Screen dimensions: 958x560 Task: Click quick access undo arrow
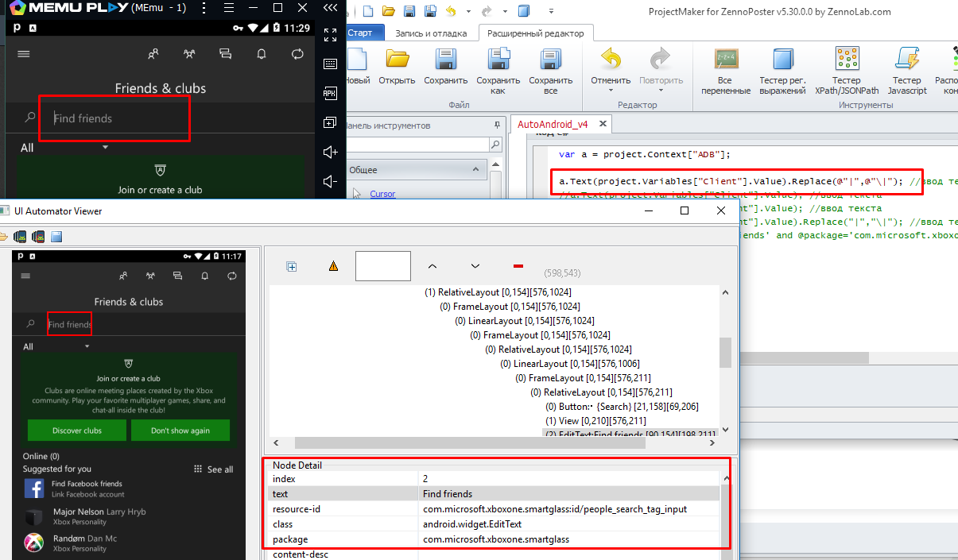pyautogui.click(x=451, y=11)
